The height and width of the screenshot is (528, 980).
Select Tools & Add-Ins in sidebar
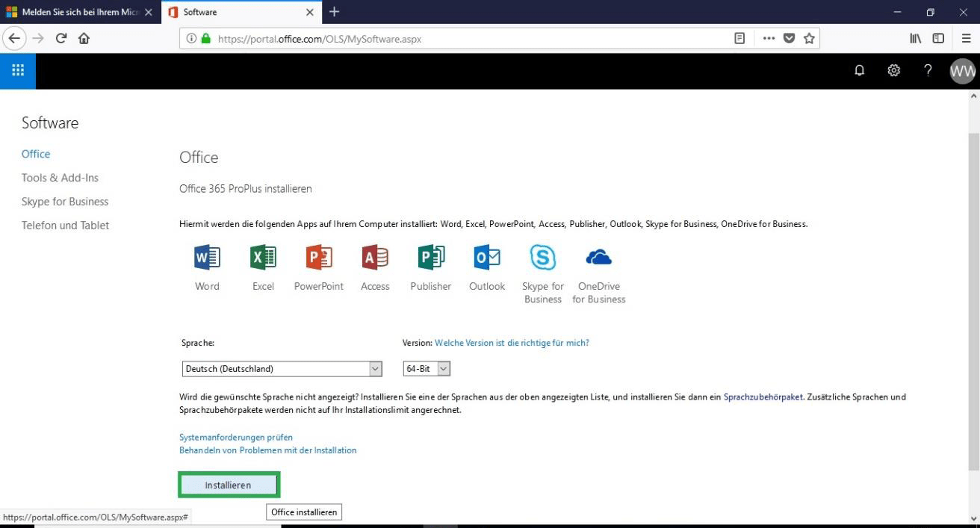pyautogui.click(x=60, y=178)
